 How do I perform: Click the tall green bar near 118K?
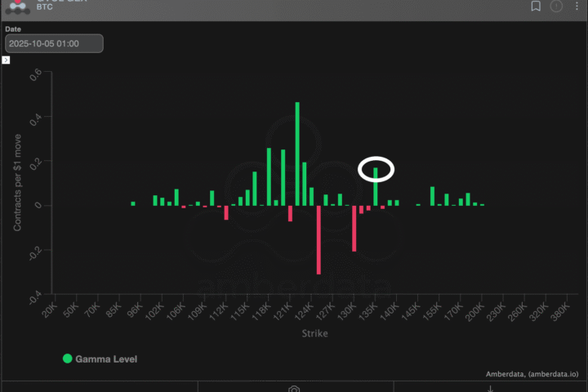tap(269, 176)
